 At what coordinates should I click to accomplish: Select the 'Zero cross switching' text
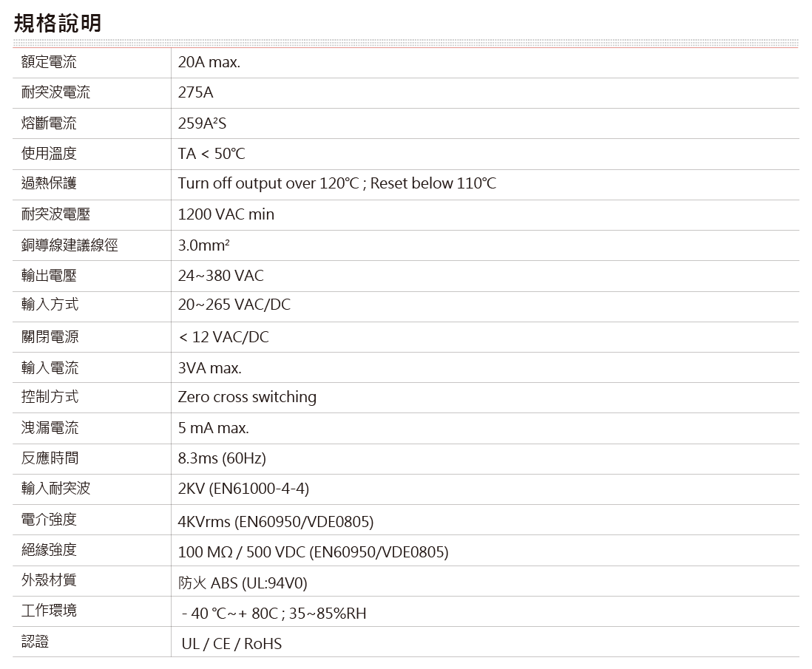point(246,397)
